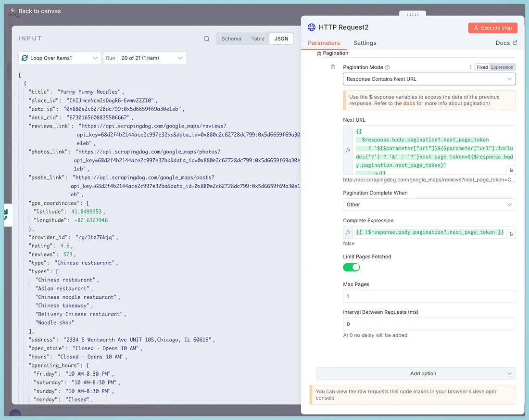Open the Response Contains Next URL dropdown
Viewport: 529px width, 420px height.
[429, 79]
